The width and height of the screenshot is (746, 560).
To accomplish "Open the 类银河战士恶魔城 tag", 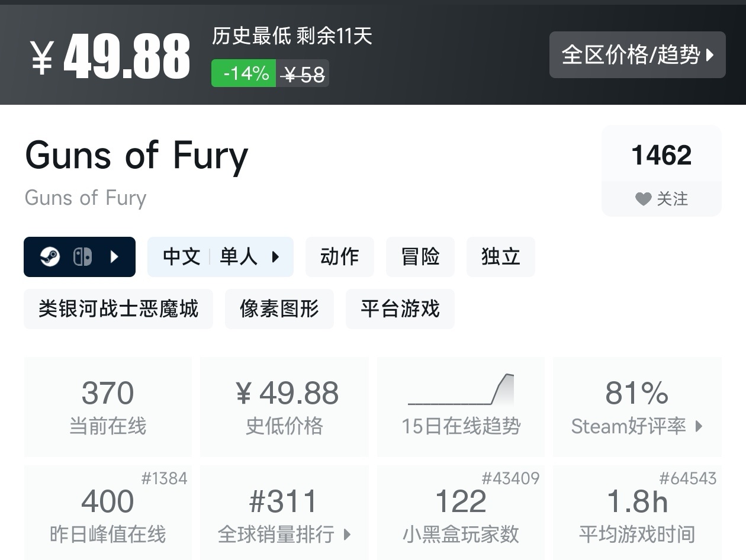I will click(118, 309).
